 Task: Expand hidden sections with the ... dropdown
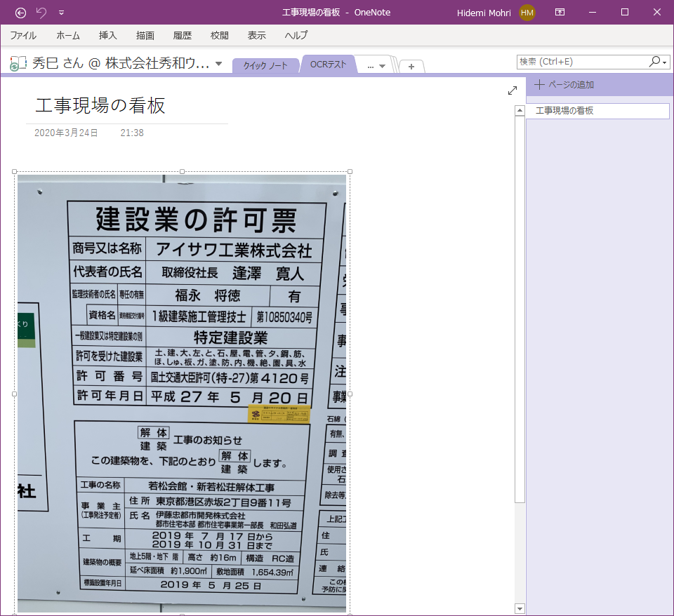[x=376, y=66]
